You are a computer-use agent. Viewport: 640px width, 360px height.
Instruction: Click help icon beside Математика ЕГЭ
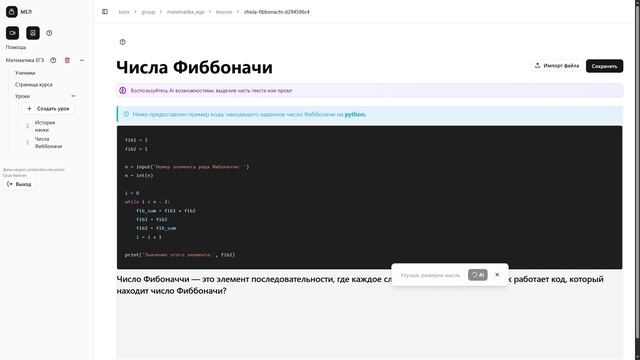(53, 60)
